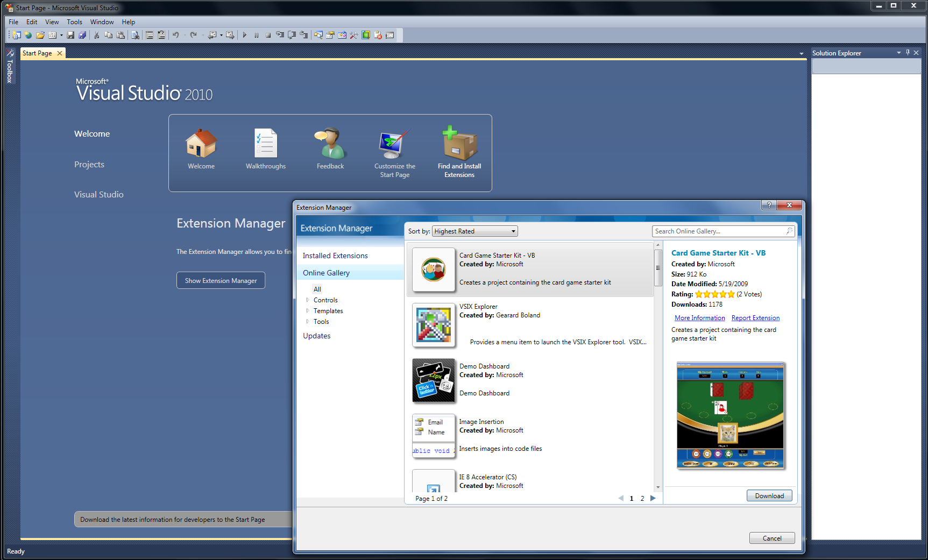Viewport: 928px width, 560px height.
Task: Open the Tools menu
Action: 74,22
